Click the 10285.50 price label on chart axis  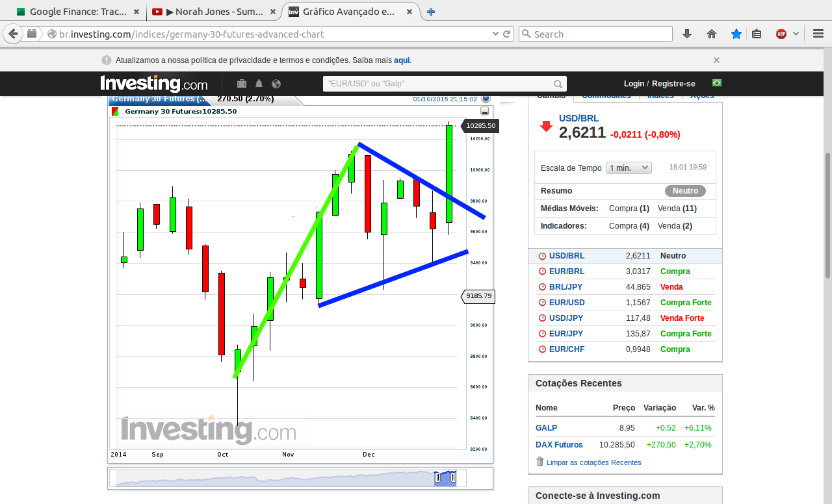pyautogui.click(x=481, y=125)
